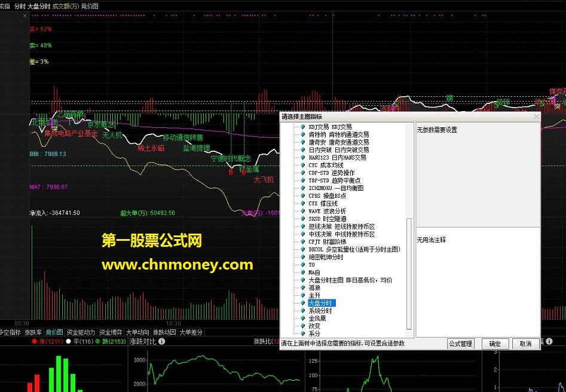Select WAVE 波浪分析 indicator

click(x=327, y=211)
